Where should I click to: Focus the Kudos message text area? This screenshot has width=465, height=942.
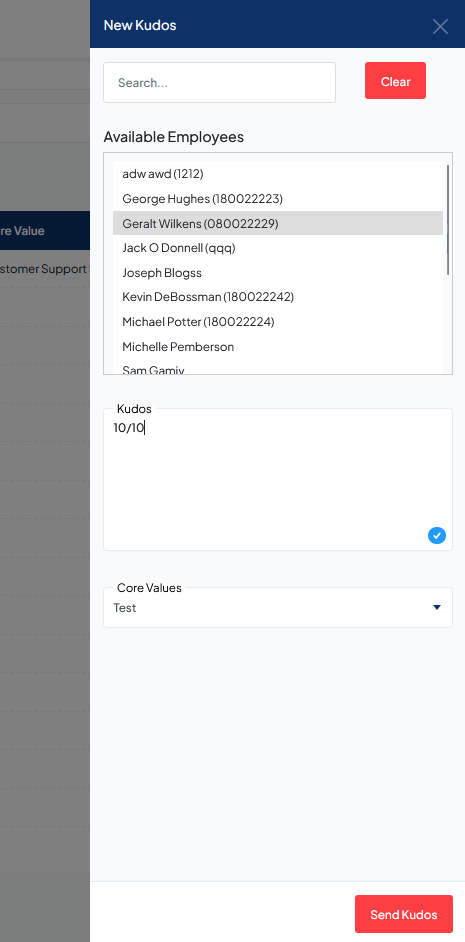click(x=278, y=479)
